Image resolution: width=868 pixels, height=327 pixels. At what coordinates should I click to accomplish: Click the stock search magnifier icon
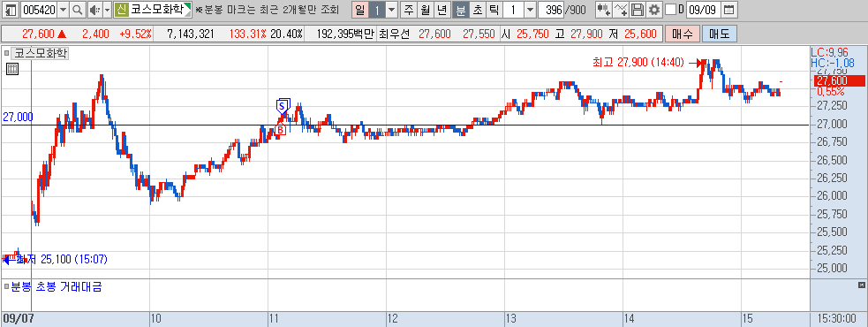click(x=78, y=10)
